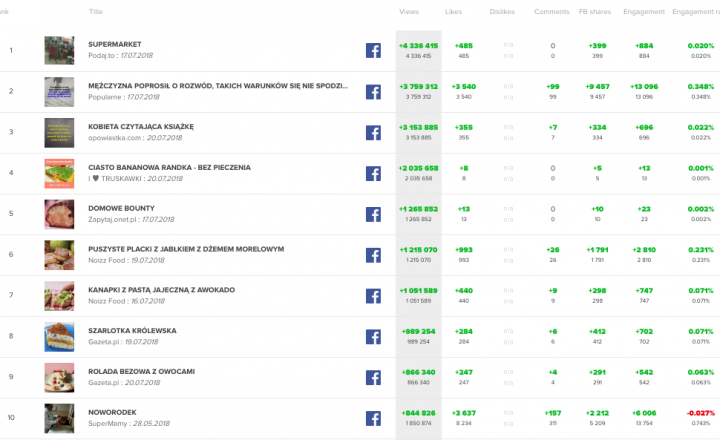Viewport: 720px width, 440px height.
Task: Click the Title column header
Action: click(96, 12)
